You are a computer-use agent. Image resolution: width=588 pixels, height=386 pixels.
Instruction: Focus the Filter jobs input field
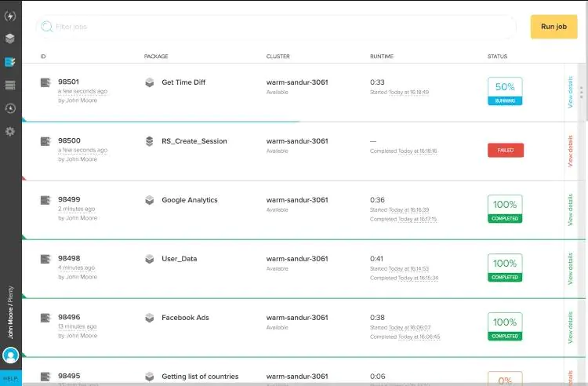[x=276, y=27]
